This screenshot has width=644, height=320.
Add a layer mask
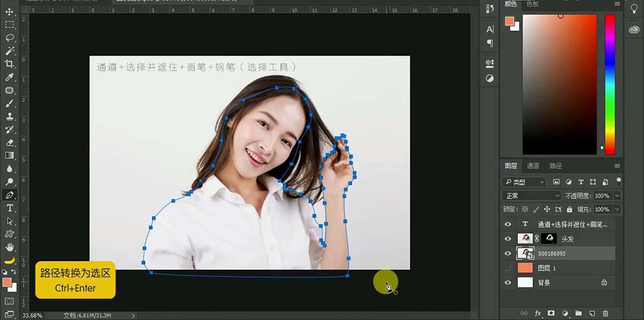551,313
